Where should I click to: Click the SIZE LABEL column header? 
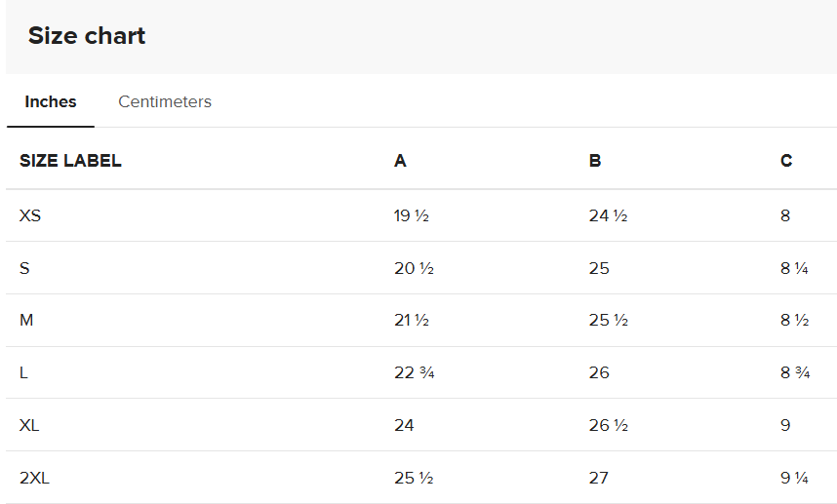pyautogui.click(x=70, y=161)
